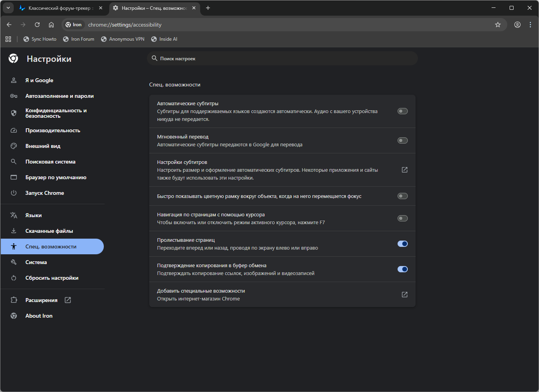The height and width of the screenshot is (392, 539).
Task: Open the three-dot browser menu
Action: coord(530,25)
